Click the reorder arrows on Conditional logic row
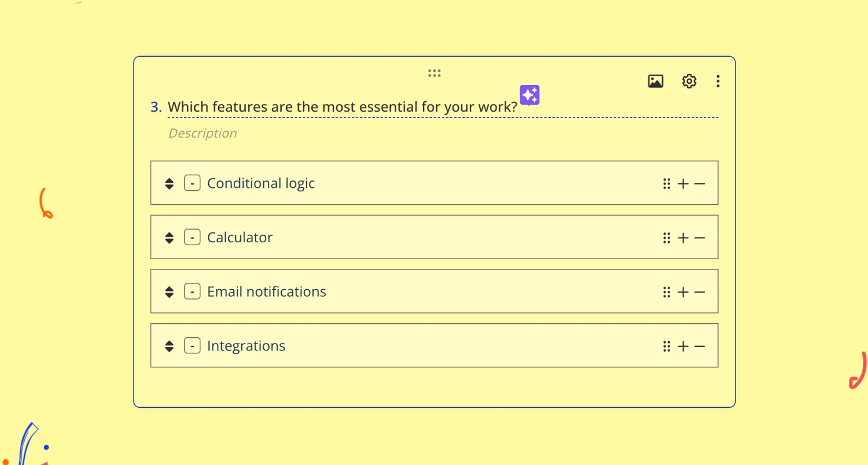868x465 pixels. 169,183
